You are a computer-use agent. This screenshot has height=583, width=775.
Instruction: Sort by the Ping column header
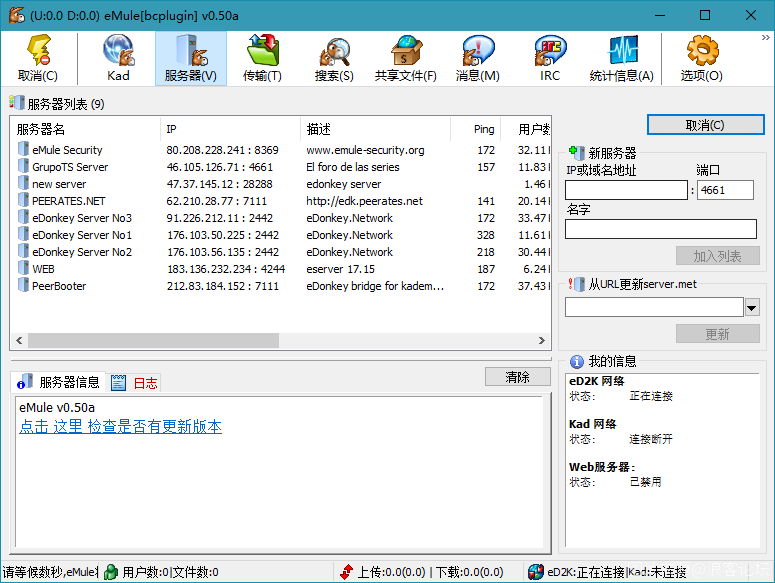[x=475, y=129]
